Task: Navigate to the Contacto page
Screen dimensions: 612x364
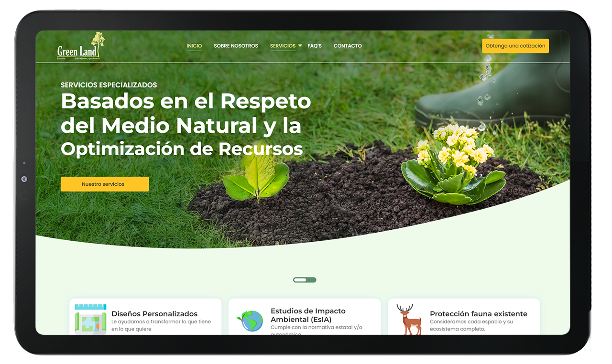Action: [x=348, y=46]
